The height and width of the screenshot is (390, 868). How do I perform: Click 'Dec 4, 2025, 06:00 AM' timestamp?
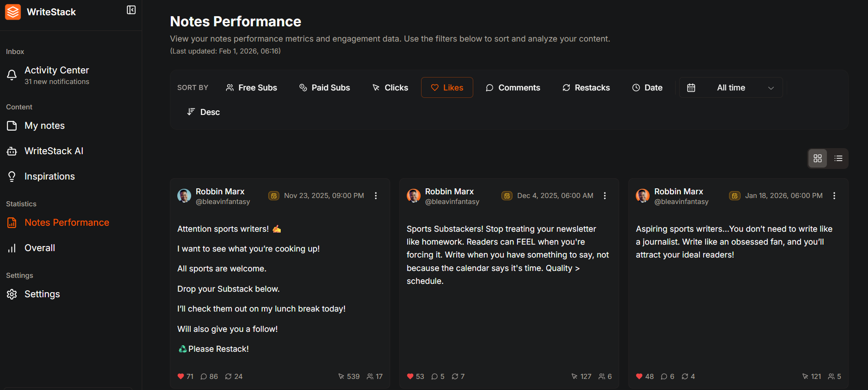[555, 196]
